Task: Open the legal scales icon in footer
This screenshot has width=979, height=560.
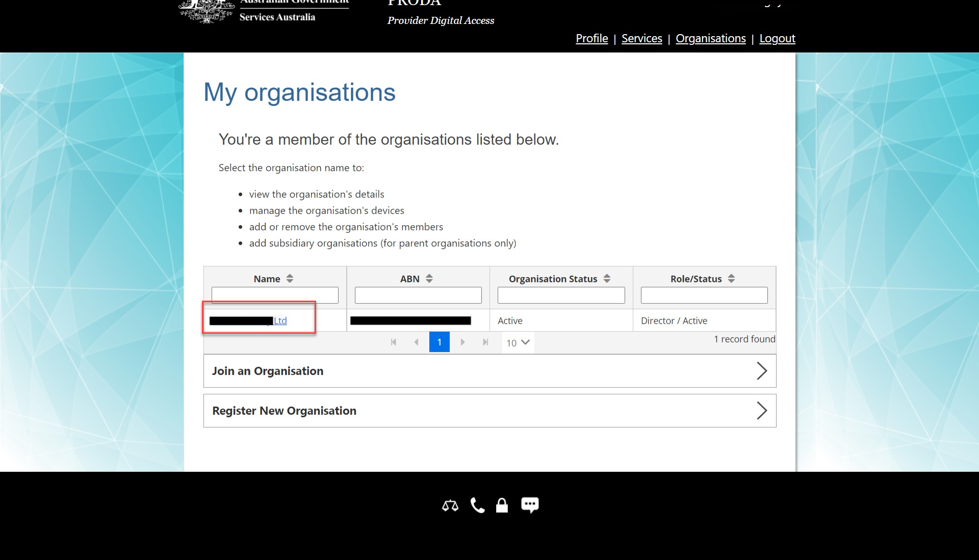Action: pos(450,505)
